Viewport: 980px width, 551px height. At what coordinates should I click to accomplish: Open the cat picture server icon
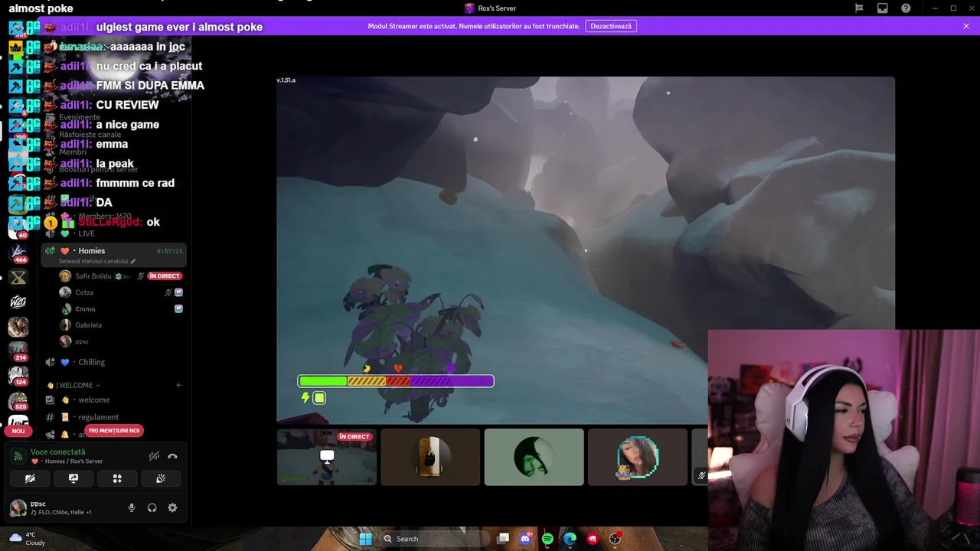click(x=18, y=327)
